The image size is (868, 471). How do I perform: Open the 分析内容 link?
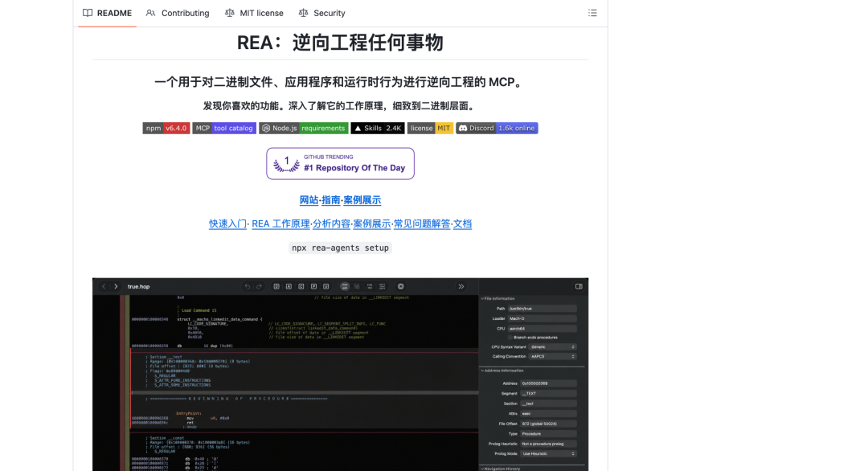(x=331, y=224)
